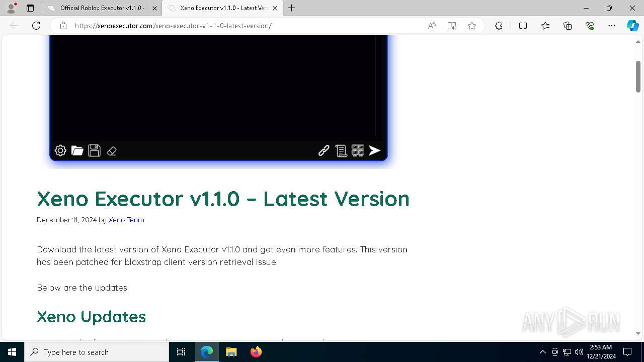Screen dimensions: 644x362
Task: Focus the address bar URL
Action: point(173,26)
